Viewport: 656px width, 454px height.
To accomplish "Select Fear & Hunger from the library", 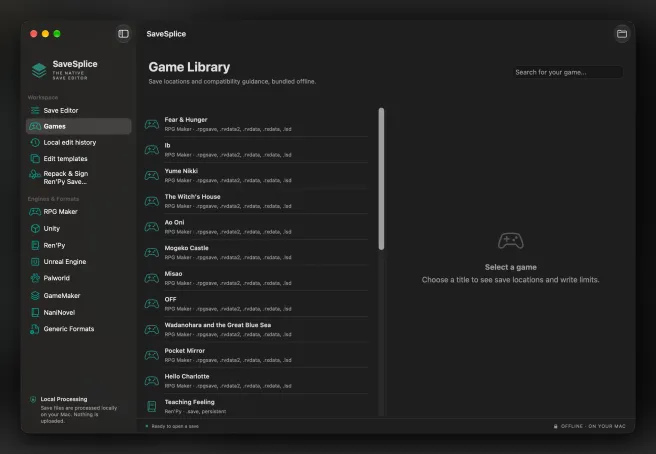I will pos(256,124).
